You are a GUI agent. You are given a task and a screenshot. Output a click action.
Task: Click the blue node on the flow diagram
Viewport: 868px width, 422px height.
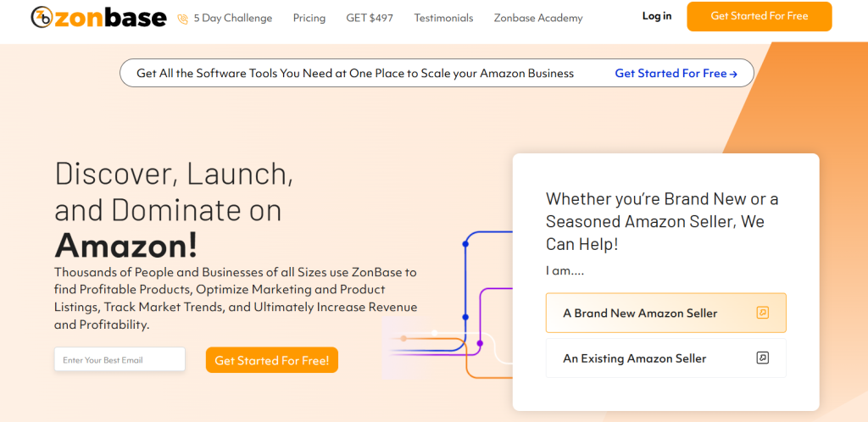pos(465,244)
